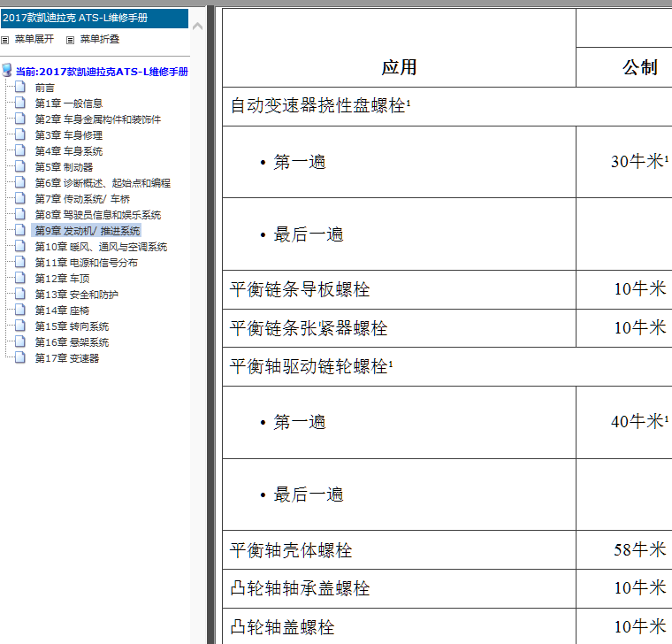Click the page icon next to 第9章
This screenshot has height=644, width=672.
coord(20,229)
